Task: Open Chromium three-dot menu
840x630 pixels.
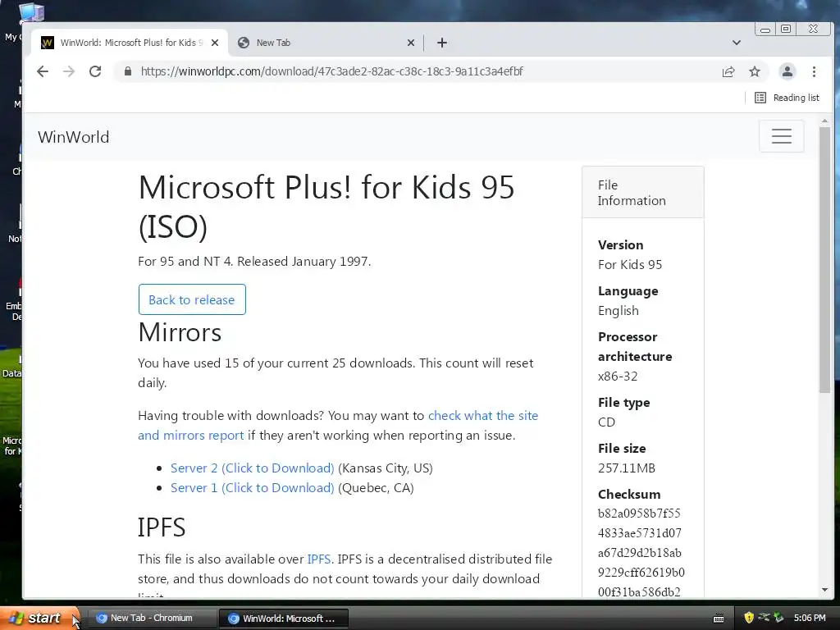Action: coord(814,72)
